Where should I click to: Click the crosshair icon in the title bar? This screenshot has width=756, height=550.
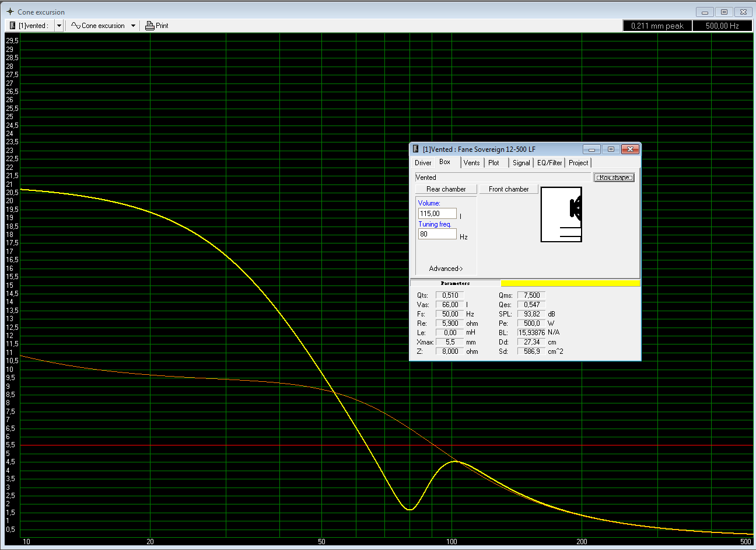click(x=10, y=12)
